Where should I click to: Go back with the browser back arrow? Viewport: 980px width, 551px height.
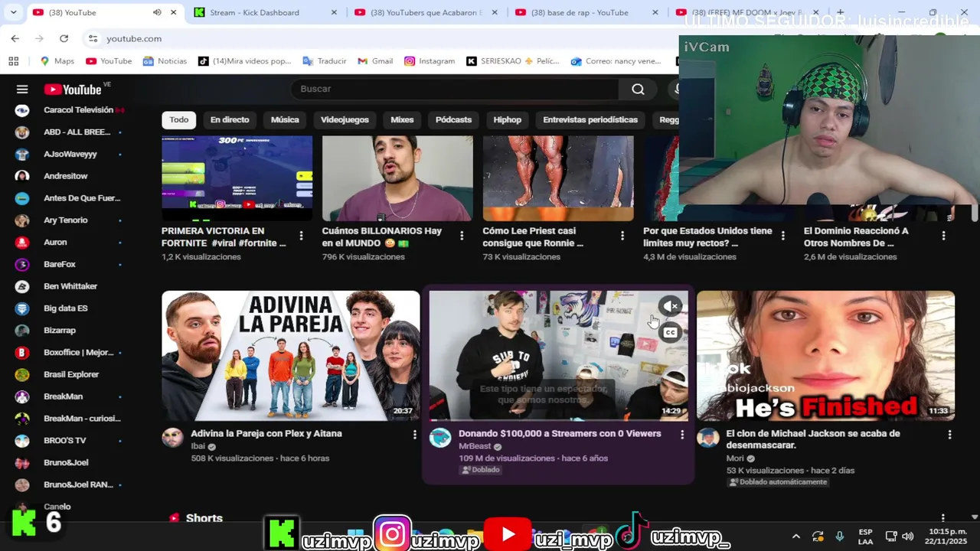pyautogui.click(x=15, y=38)
